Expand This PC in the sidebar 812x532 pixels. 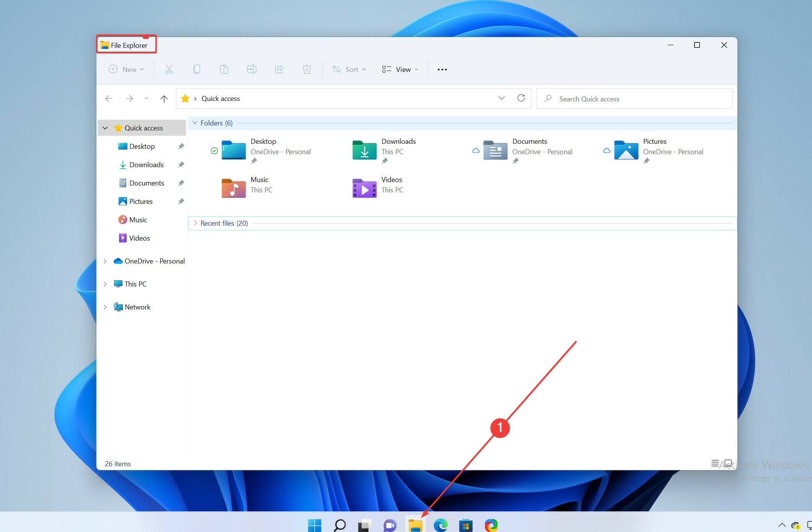click(x=106, y=284)
